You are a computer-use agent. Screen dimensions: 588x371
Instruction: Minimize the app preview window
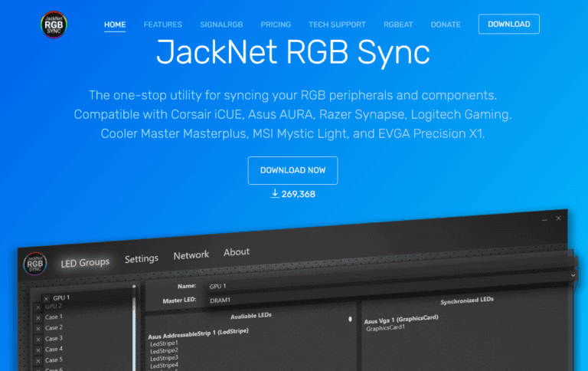point(544,220)
